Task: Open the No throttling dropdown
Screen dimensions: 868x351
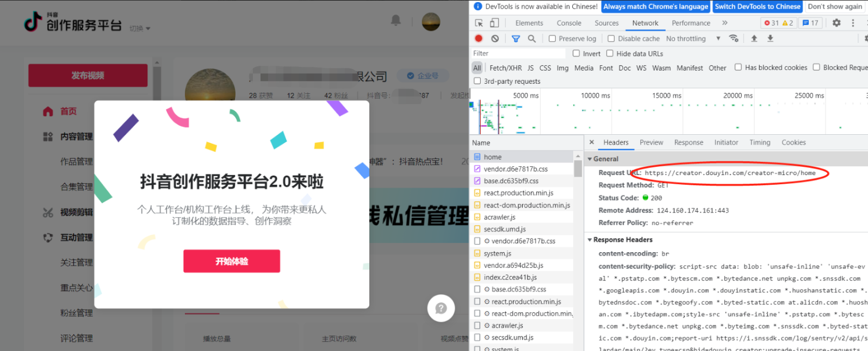Action: coord(693,39)
